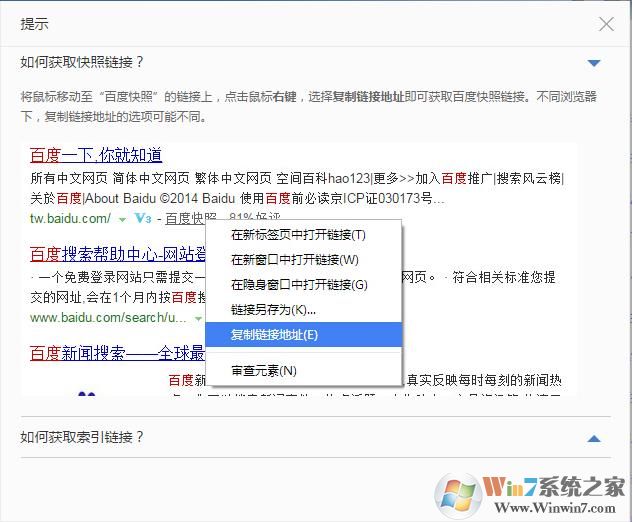Image resolution: width=632 pixels, height=522 pixels.
Task: Click snippet text 所有中文网页 简体中文网页
Action: coord(110,178)
